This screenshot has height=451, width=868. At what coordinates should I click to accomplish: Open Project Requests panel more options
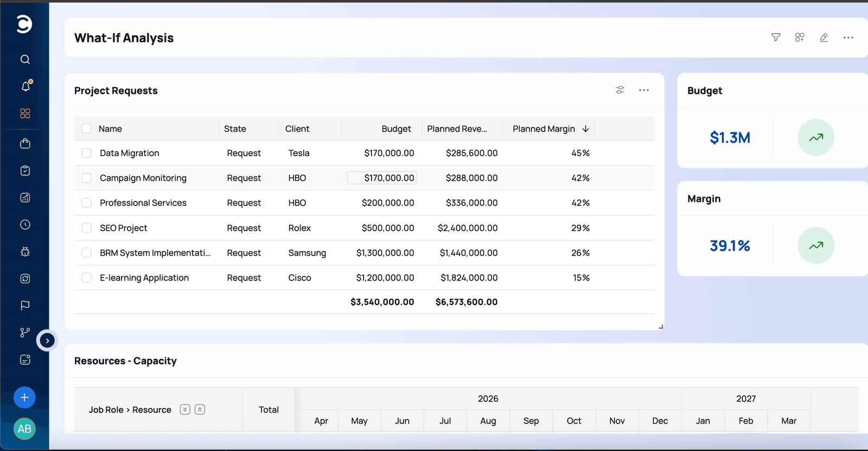click(644, 90)
